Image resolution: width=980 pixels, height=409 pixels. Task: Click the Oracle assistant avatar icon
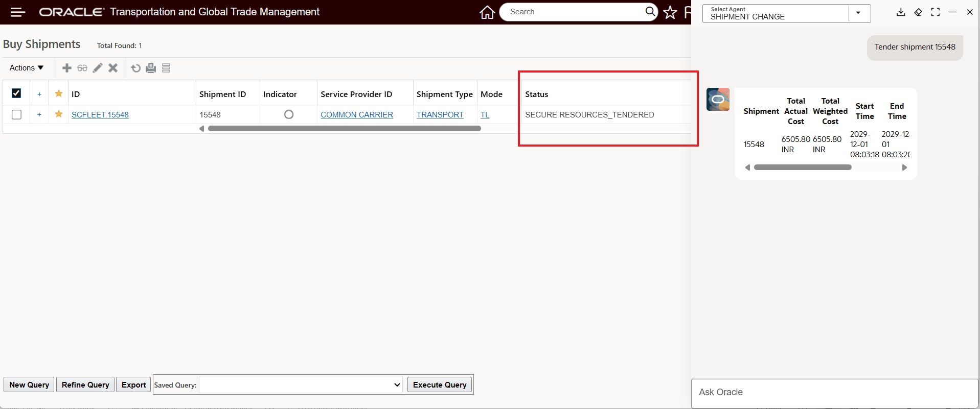point(718,99)
